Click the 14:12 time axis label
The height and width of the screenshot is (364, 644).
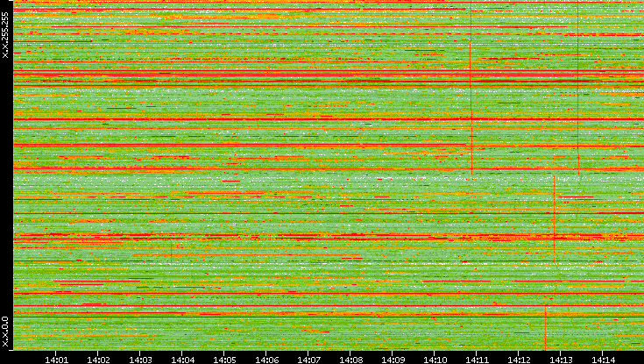point(519,360)
